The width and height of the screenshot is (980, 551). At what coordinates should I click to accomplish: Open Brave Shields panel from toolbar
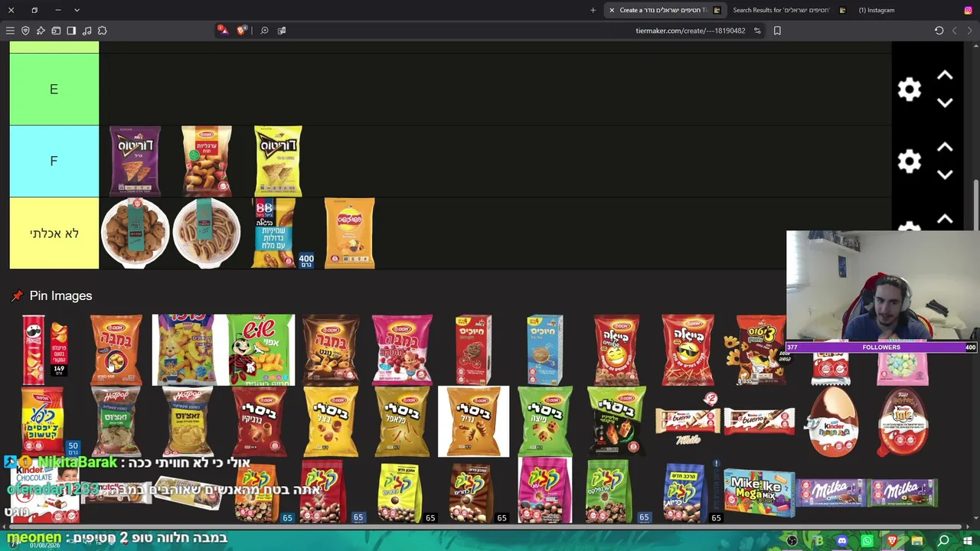point(241,31)
